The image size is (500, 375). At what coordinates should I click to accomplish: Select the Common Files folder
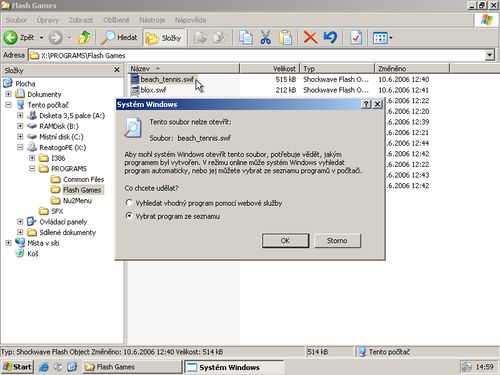coord(84,179)
